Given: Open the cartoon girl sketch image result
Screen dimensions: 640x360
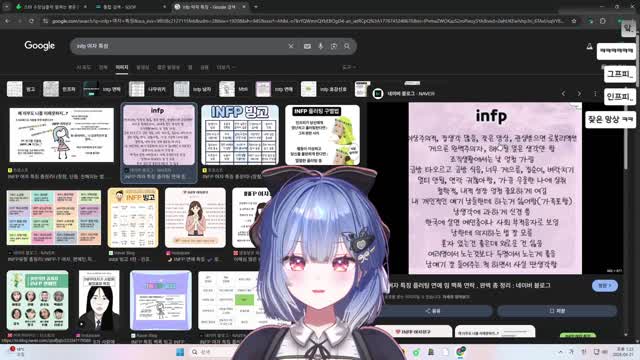Looking at the screenshot, I should pyautogui.click(x=62, y=135).
